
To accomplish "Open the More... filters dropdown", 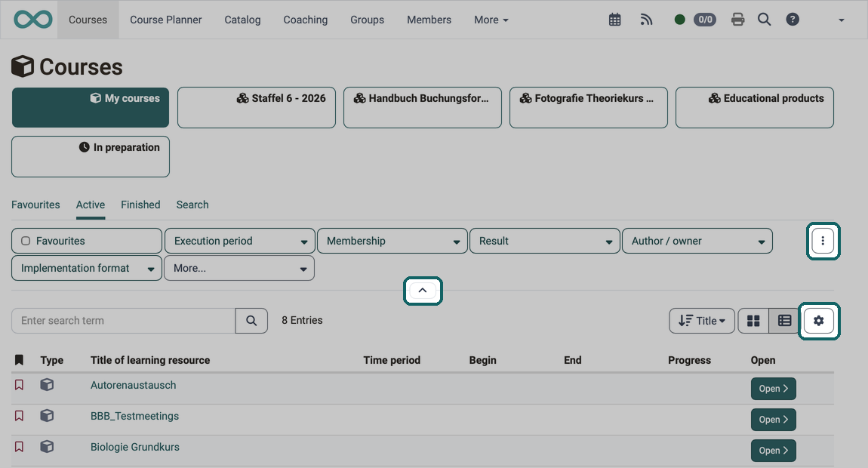I will pyautogui.click(x=239, y=268).
